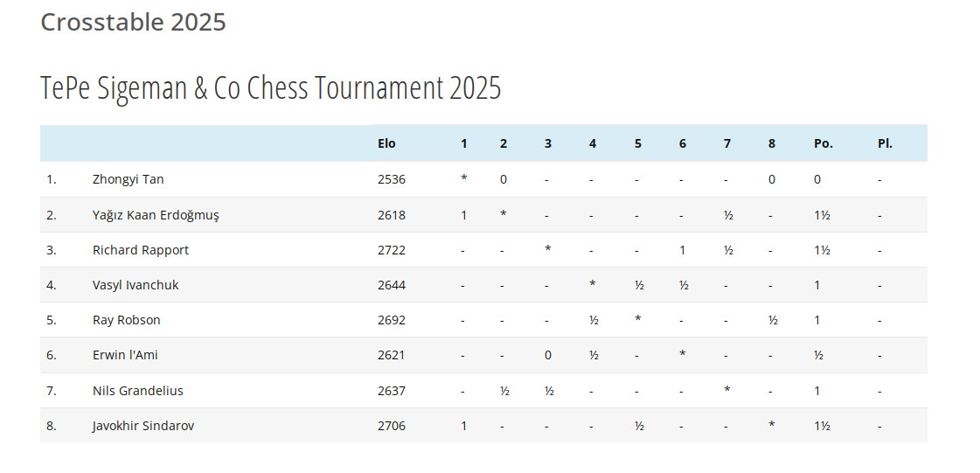Select Yağız Kaan Erdoğmuş player name
This screenshot has width=980, height=473.
[156, 215]
